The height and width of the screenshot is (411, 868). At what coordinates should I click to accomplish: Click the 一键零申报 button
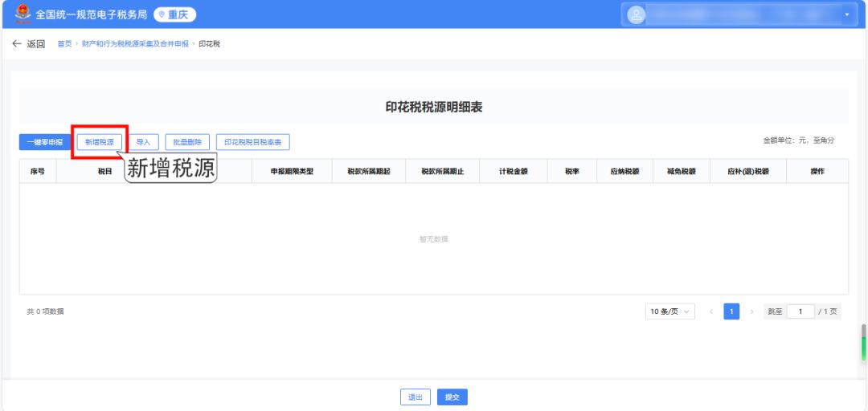[41, 142]
